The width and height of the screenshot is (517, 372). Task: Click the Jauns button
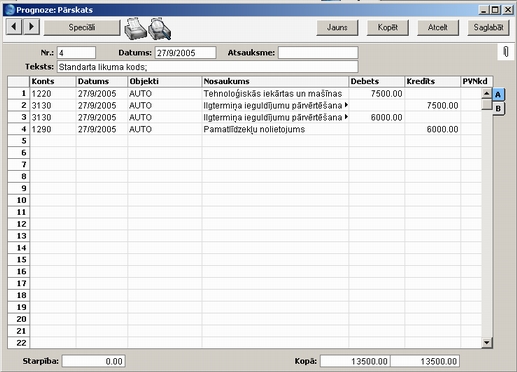coord(337,27)
